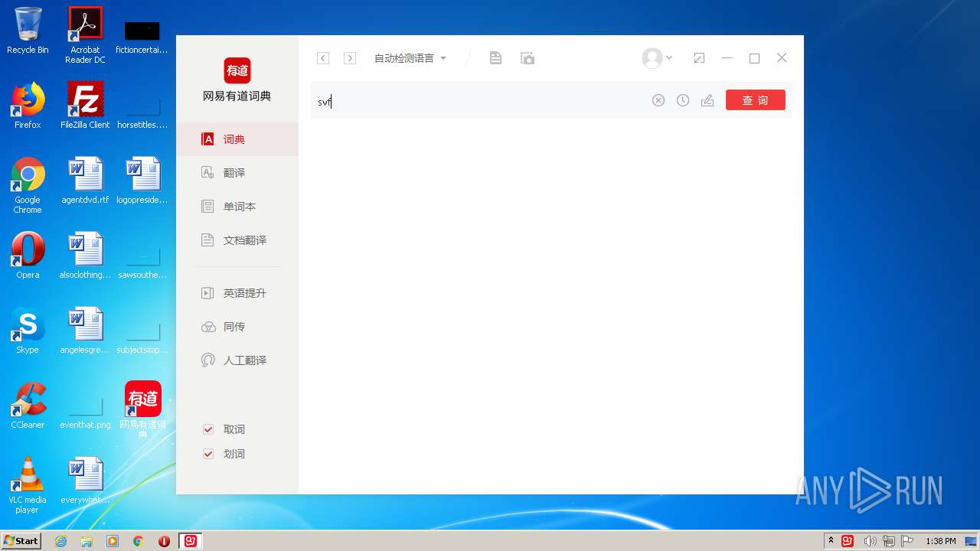The image size is (980, 551).
Task: Open Opera from the taskbar
Action: click(x=164, y=541)
